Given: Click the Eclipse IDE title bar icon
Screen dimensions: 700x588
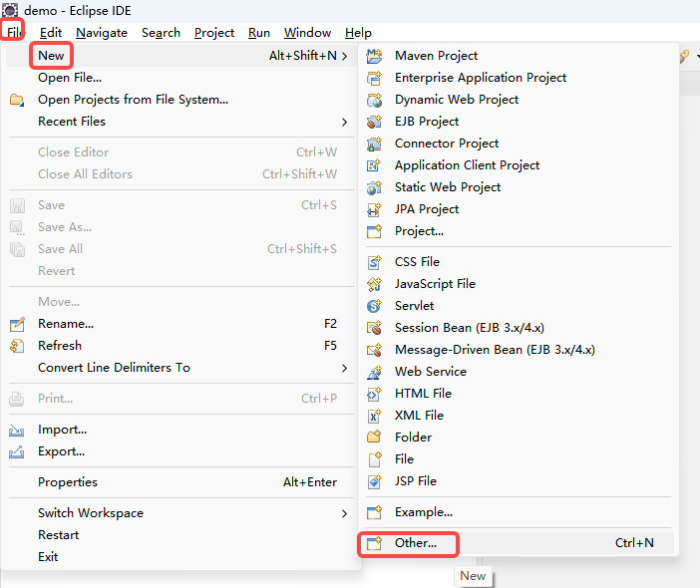Looking at the screenshot, I should click(x=10, y=10).
